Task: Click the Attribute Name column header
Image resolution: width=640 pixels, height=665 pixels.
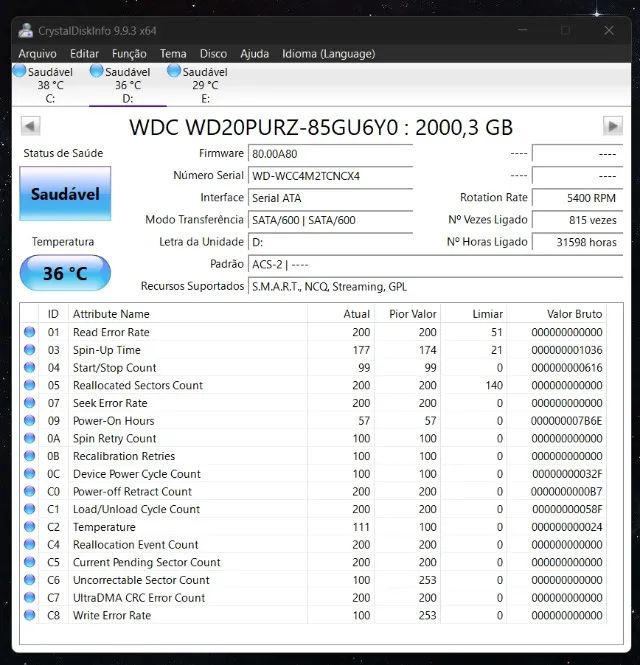Action: pos(188,314)
